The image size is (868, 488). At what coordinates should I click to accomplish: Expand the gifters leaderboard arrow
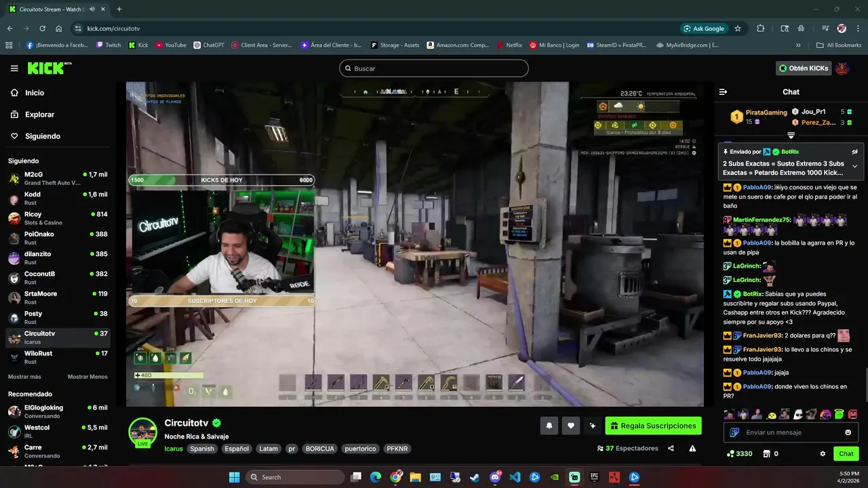(791, 136)
